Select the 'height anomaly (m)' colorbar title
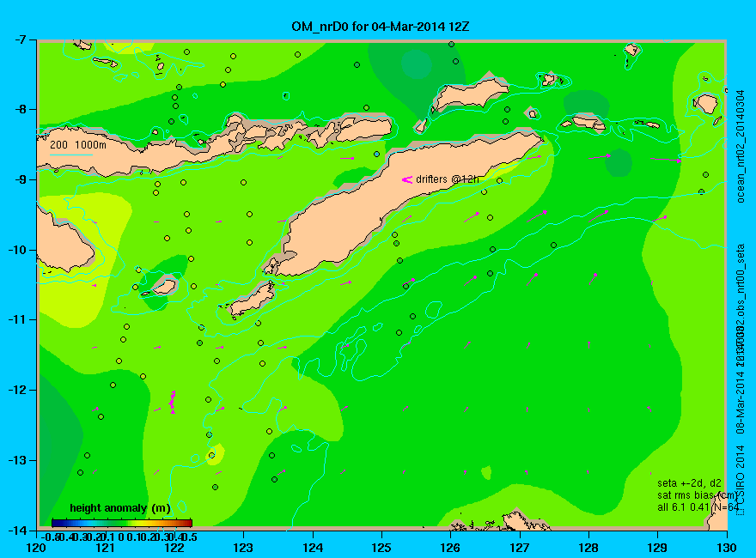Image resolution: width=756 pixels, height=558 pixels. tap(120, 508)
